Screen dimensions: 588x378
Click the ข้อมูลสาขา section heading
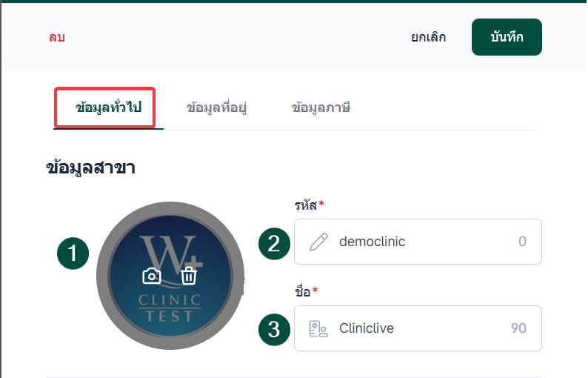[90, 168]
